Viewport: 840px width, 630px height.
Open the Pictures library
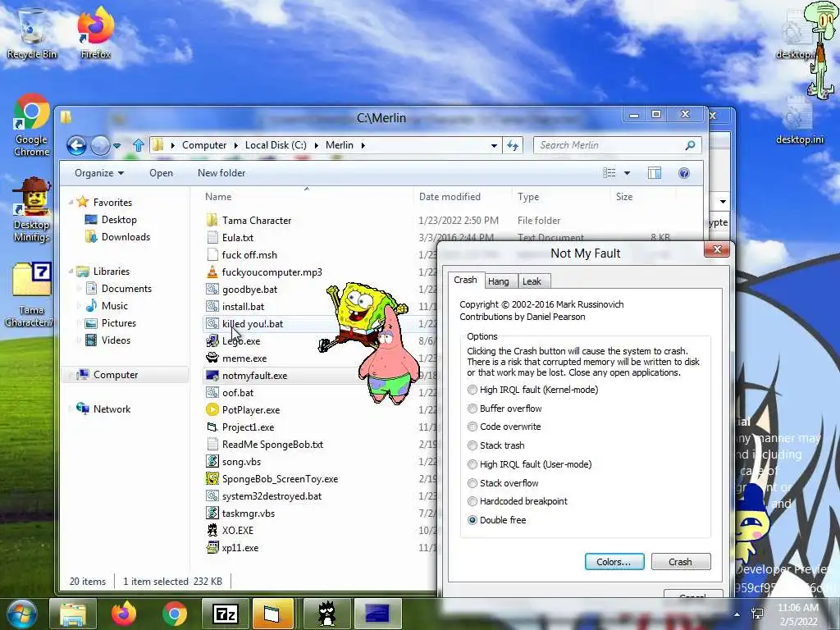pos(111,323)
